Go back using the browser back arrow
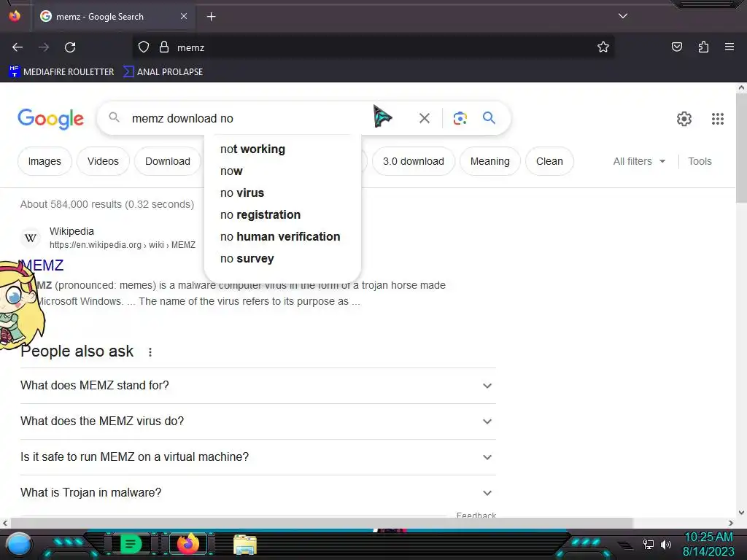 tap(18, 47)
